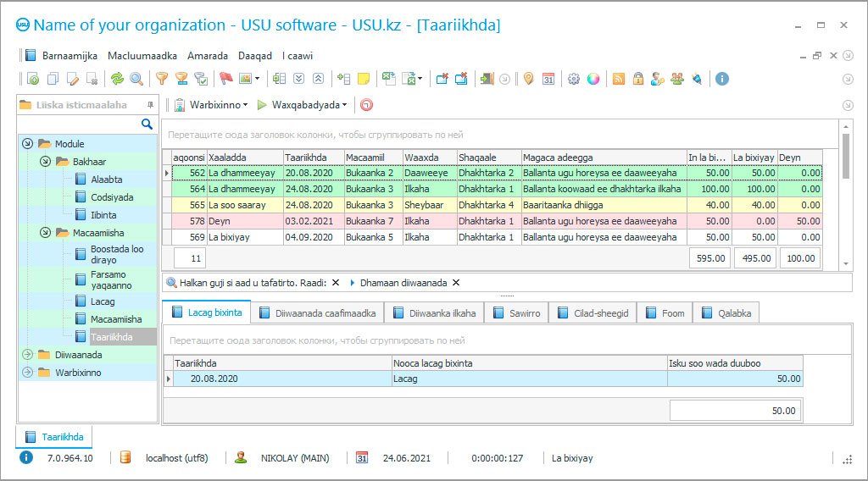Click the sidebar search input field
This screenshot has width=868, height=481.
[x=81, y=124]
